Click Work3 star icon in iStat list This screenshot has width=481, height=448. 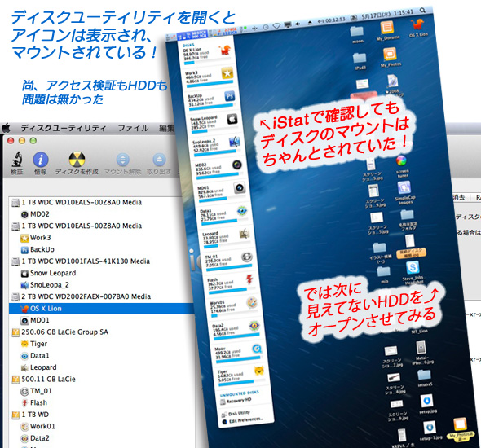click(227, 73)
